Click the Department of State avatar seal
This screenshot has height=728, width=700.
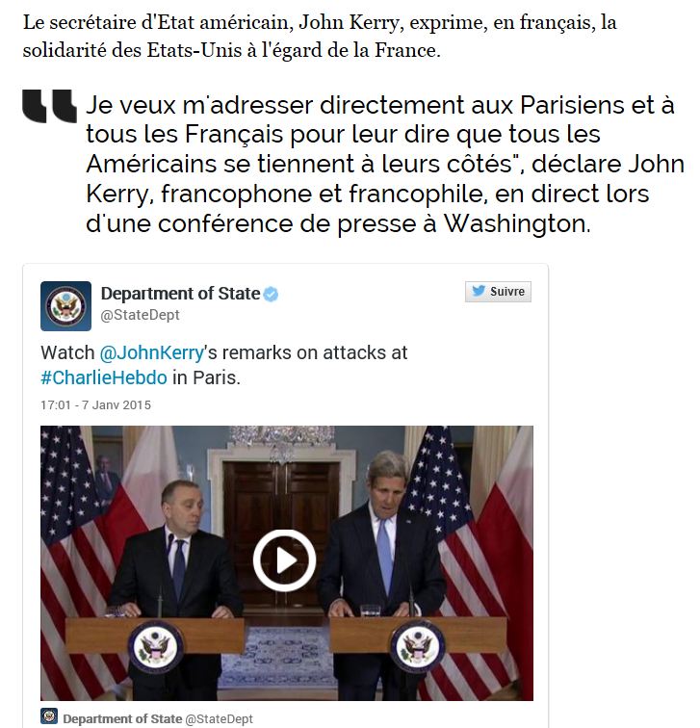click(x=65, y=306)
